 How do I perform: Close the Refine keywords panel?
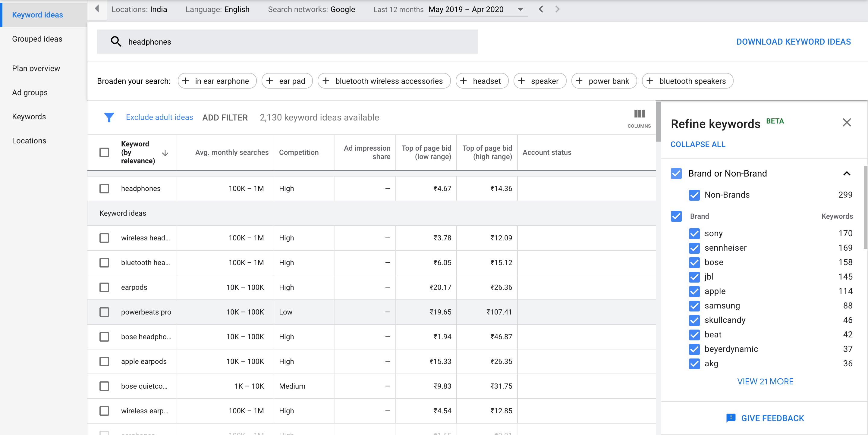(846, 122)
